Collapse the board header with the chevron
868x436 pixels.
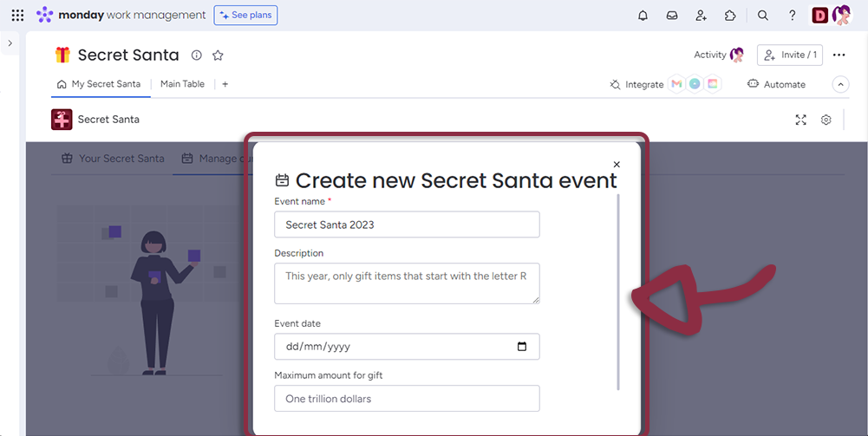tap(840, 84)
